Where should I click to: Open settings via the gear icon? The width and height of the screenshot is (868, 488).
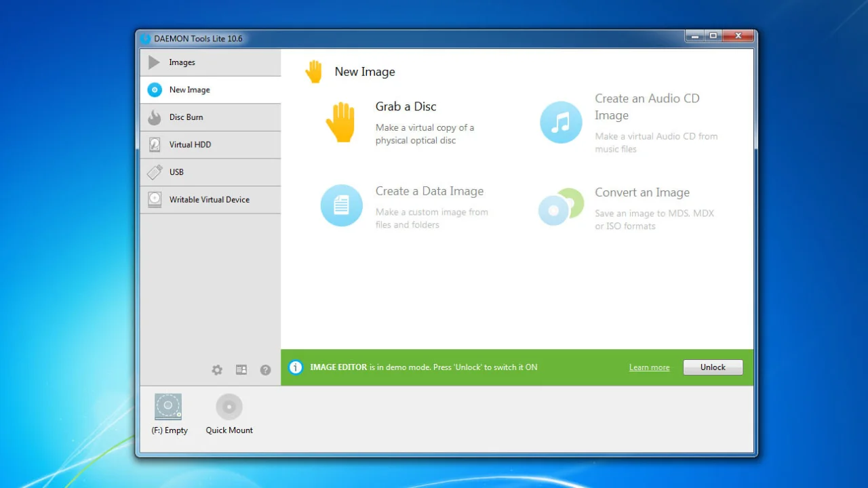[217, 370]
